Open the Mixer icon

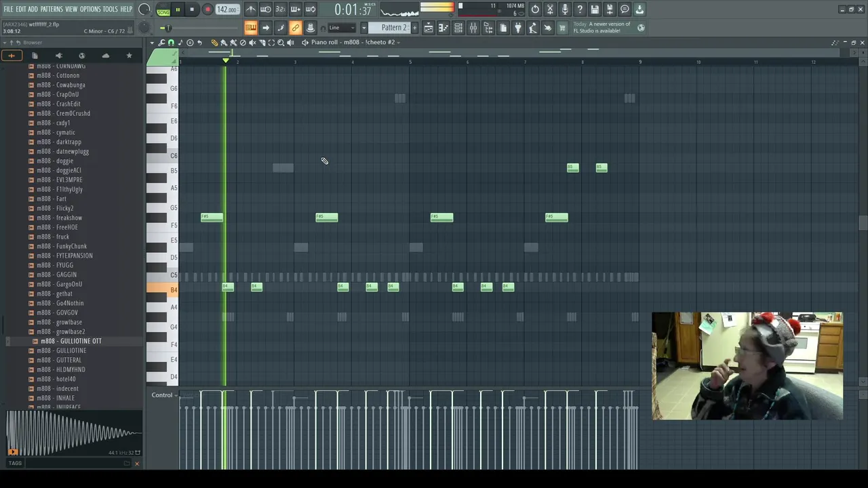(473, 28)
